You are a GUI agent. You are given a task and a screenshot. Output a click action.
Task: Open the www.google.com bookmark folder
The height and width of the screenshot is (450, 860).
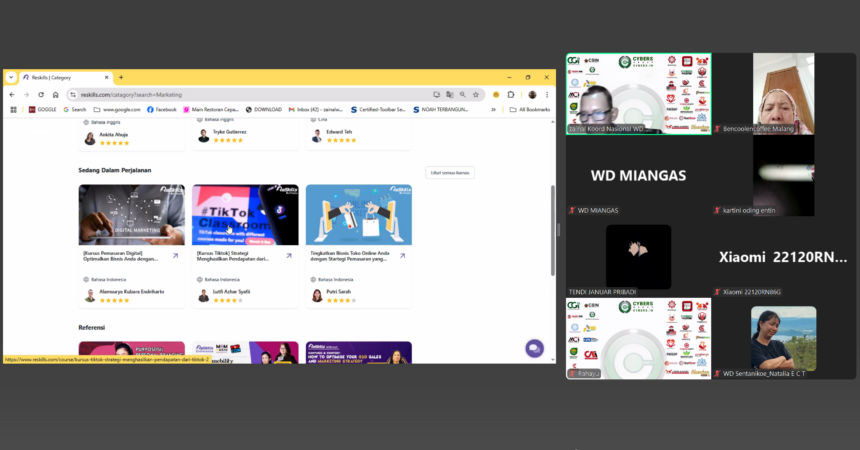(117, 110)
